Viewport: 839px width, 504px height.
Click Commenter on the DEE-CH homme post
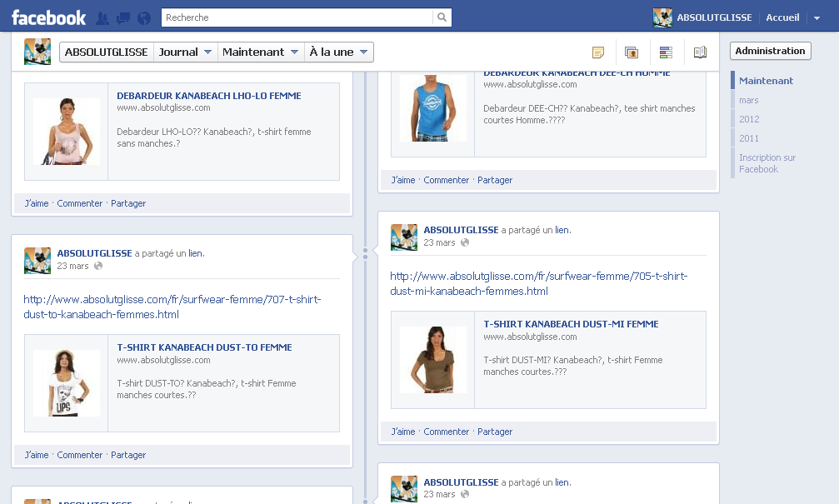[x=447, y=180]
